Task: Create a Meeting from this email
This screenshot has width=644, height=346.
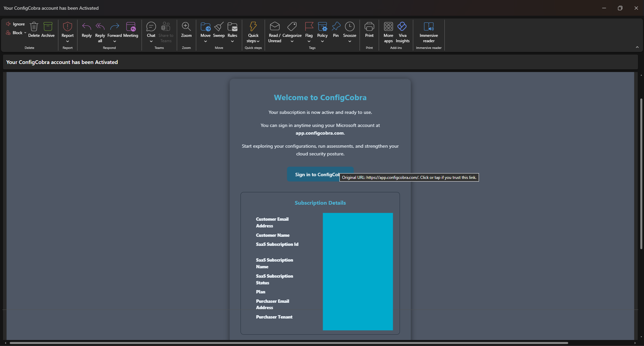Action: tap(131, 29)
